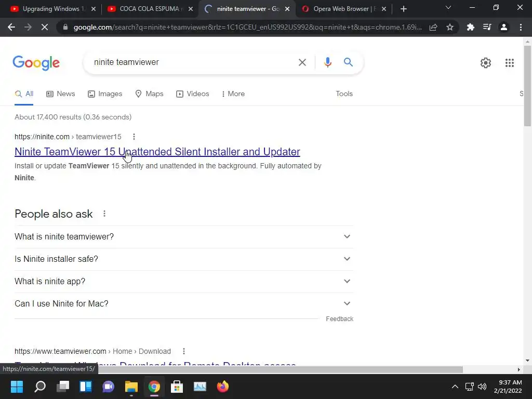Open the Extensions puzzle icon
532x399 pixels.
pyautogui.click(x=471, y=27)
